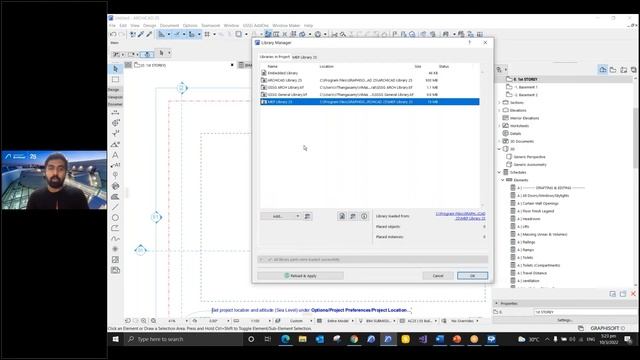Open the Design menu

click(149, 26)
